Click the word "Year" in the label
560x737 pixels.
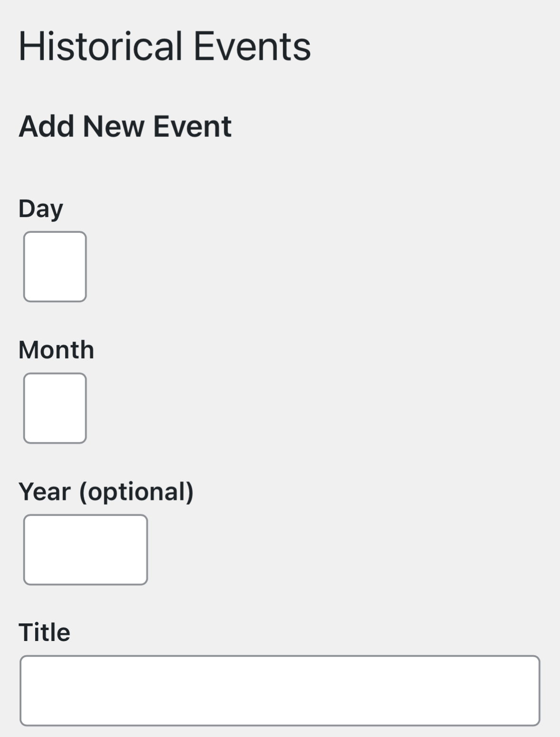point(45,492)
